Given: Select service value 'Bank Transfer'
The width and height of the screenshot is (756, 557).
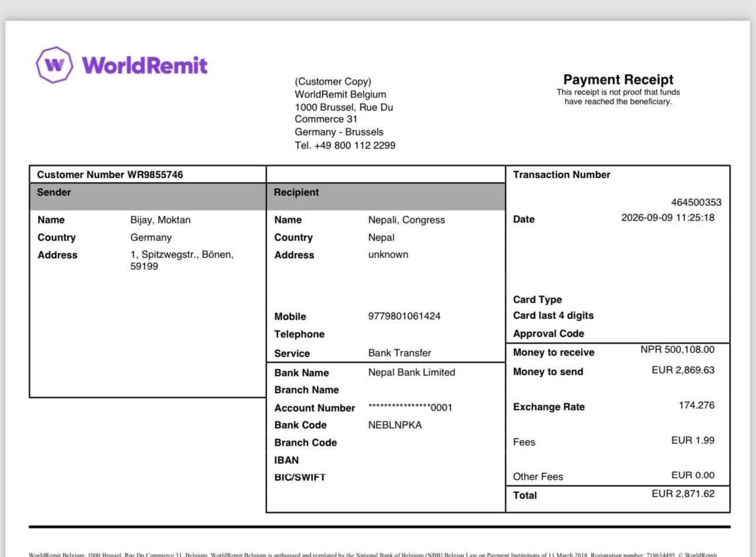Looking at the screenshot, I should click(x=400, y=353).
